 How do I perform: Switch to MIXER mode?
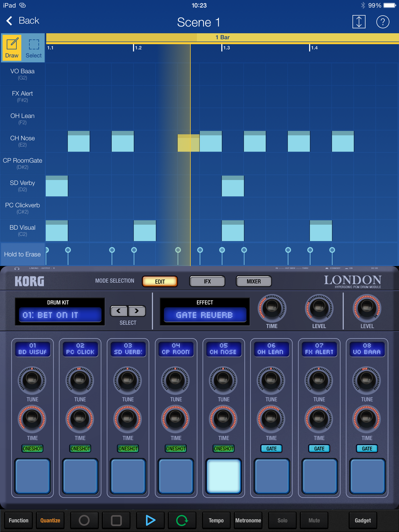(x=254, y=281)
